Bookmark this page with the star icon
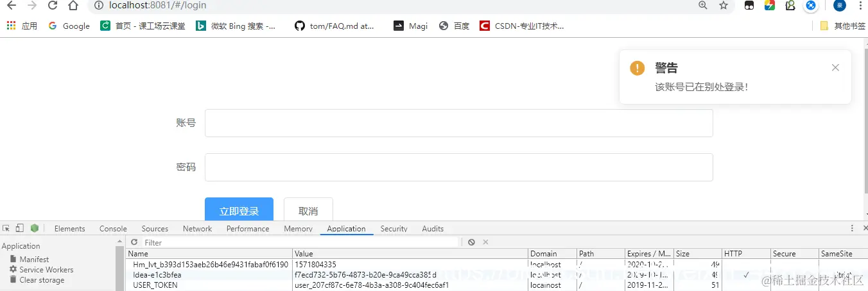Viewport: 868px width, 291px height. 724,6
